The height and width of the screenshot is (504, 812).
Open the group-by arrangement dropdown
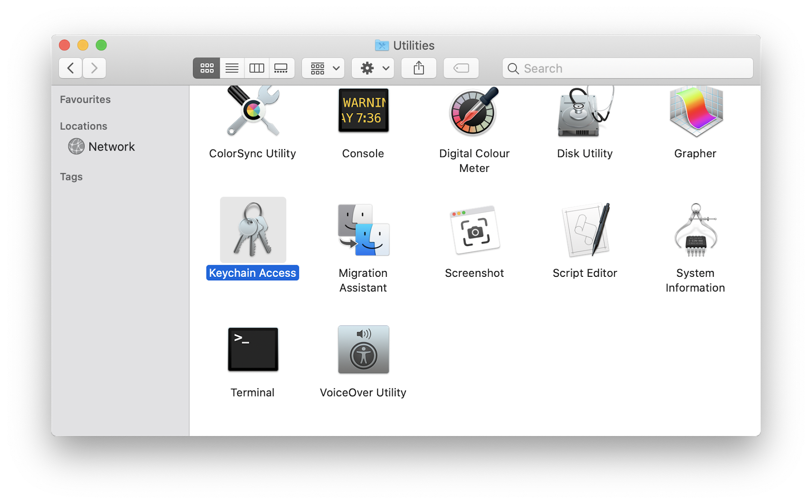pos(323,68)
